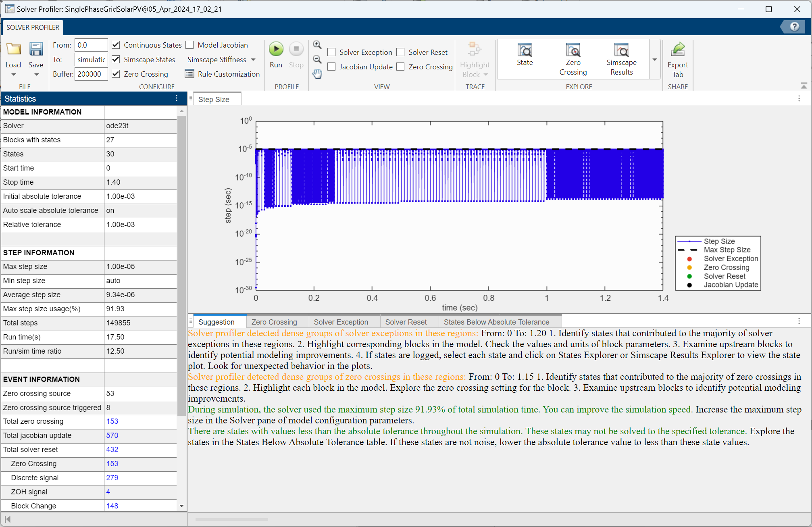Click in the Buffer input field
Screen dimensions: 812x527
pyautogui.click(x=91, y=74)
